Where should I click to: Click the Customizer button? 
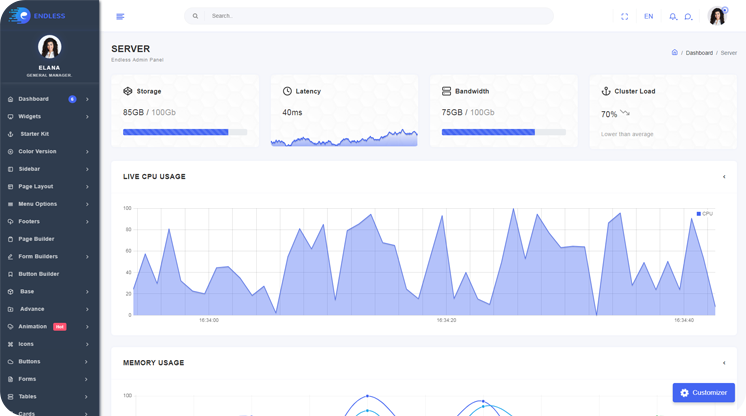pyautogui.click(x=703, y=393)
